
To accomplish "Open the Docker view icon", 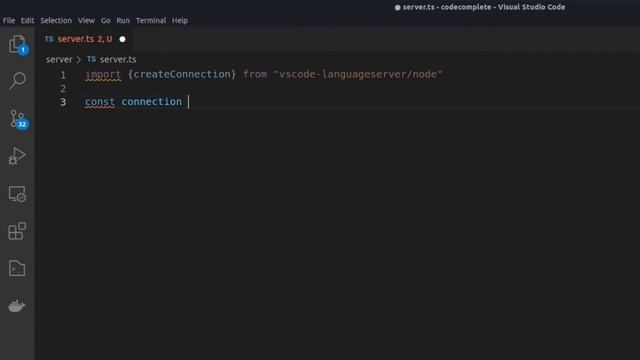I will 17,306.
